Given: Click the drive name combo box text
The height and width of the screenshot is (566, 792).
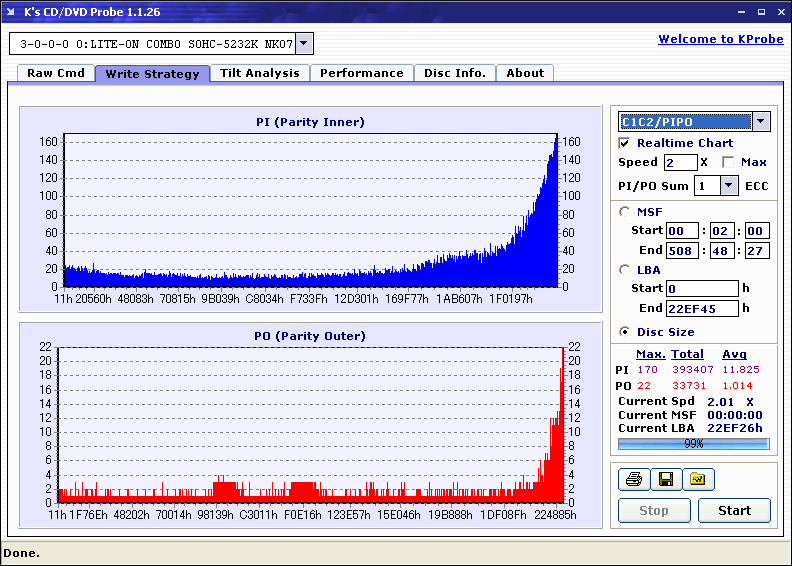Looking at the screenshot, I should pyautogui.click(x=156, y=44).
